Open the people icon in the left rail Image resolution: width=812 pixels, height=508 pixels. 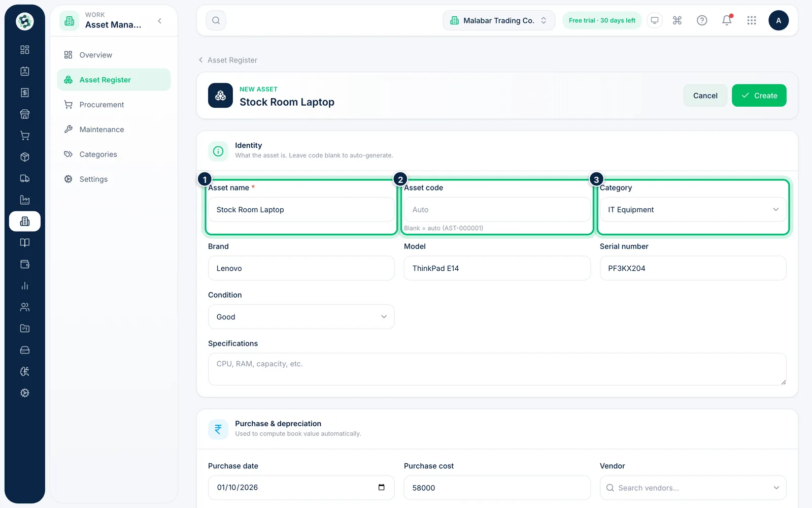(x=24, y=307)
